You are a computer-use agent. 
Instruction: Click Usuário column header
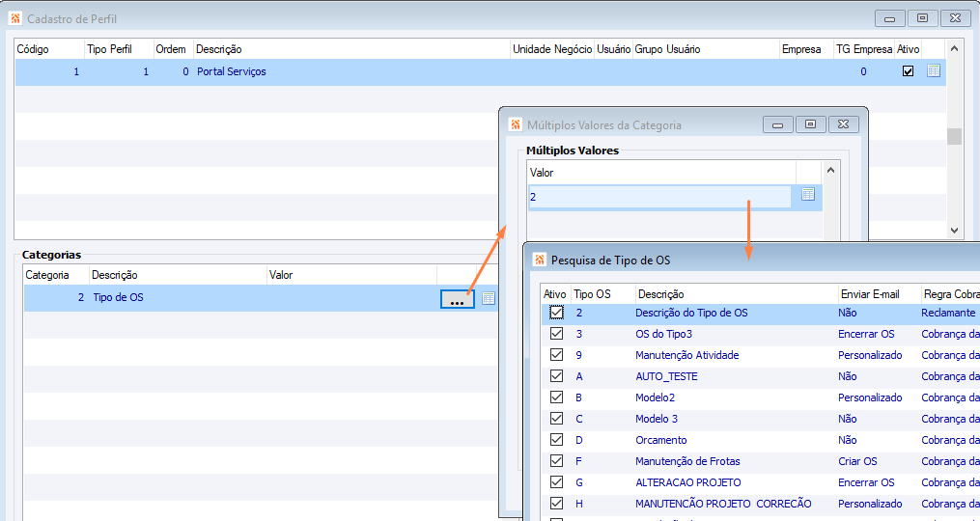(613, 49)
